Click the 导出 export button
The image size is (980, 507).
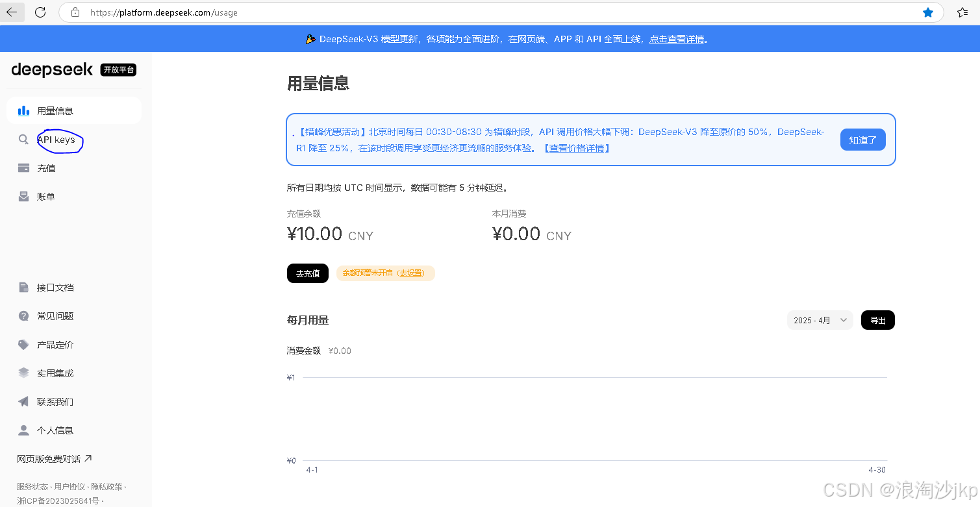(878, 320)
